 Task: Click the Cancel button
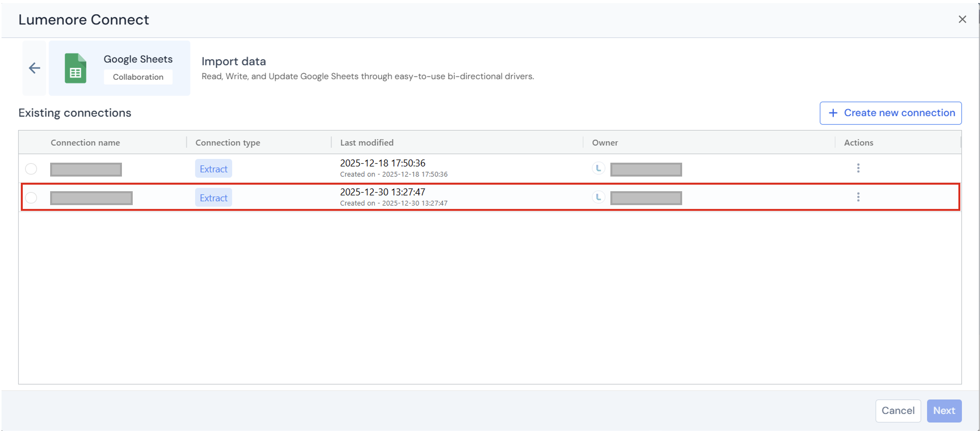(898, 411)
